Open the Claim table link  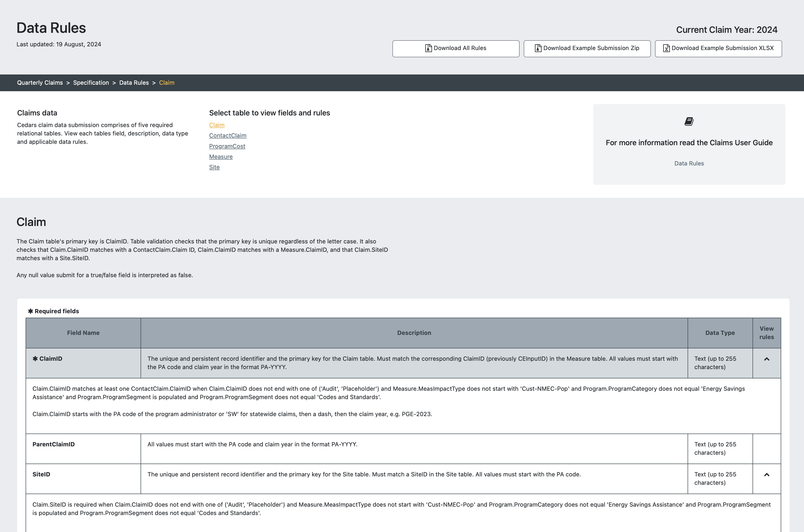[216, 125]
